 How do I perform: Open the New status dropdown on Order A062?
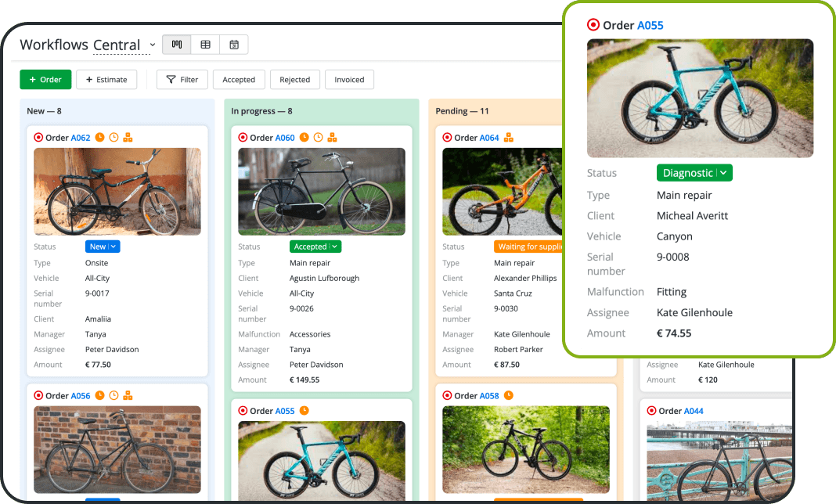(x=103, y=247)
